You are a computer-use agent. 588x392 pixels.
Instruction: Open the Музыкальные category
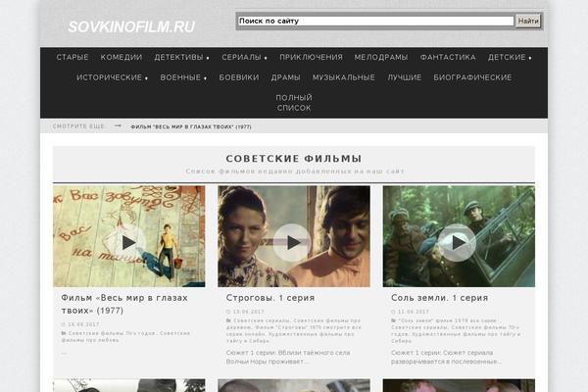coord(344,77)
